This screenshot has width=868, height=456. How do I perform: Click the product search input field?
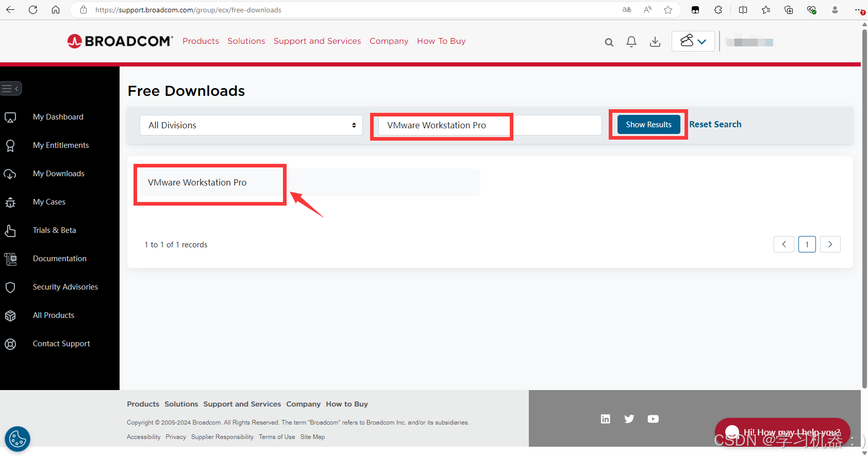(490, 125)
